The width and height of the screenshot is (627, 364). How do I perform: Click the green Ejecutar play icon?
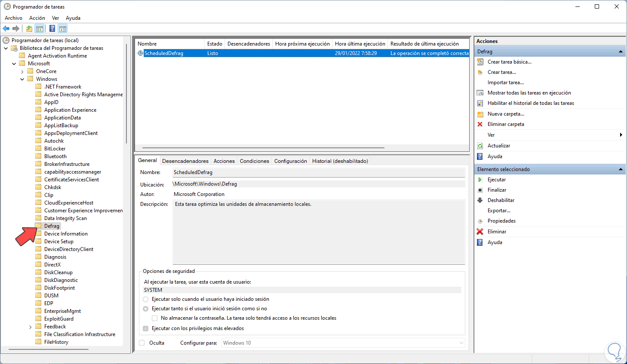pyautogui.click(x=480, y=180)
